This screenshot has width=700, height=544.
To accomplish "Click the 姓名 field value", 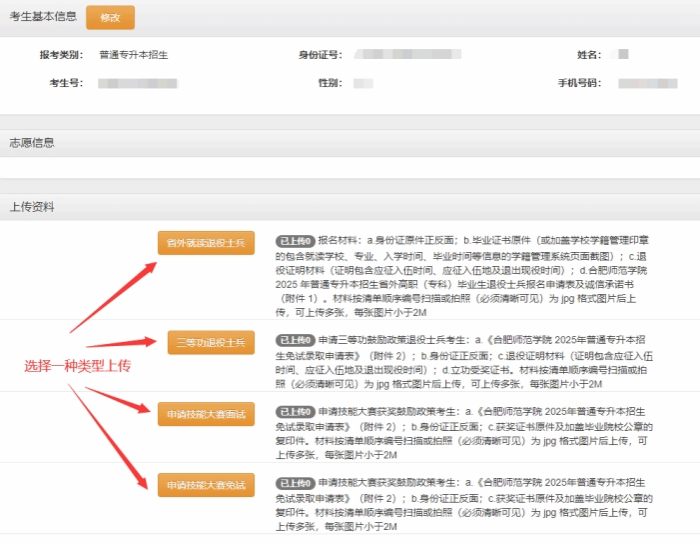I will (x=621, y=54).
